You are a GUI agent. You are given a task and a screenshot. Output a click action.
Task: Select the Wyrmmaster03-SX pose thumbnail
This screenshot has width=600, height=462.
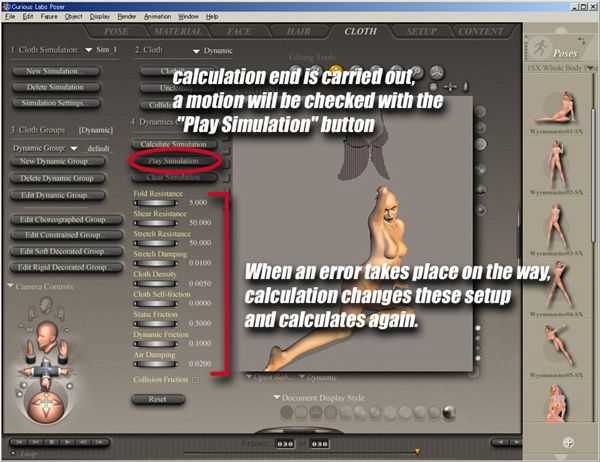point(556,226)
